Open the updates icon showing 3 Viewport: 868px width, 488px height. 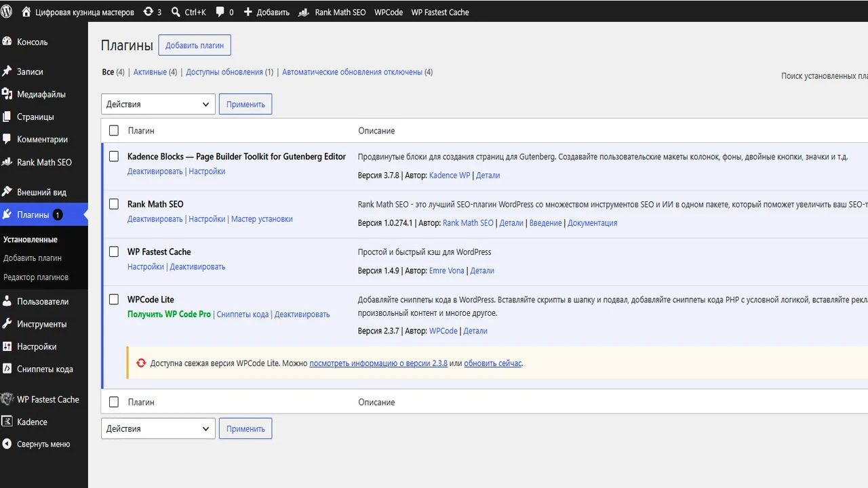pos(149,12)
